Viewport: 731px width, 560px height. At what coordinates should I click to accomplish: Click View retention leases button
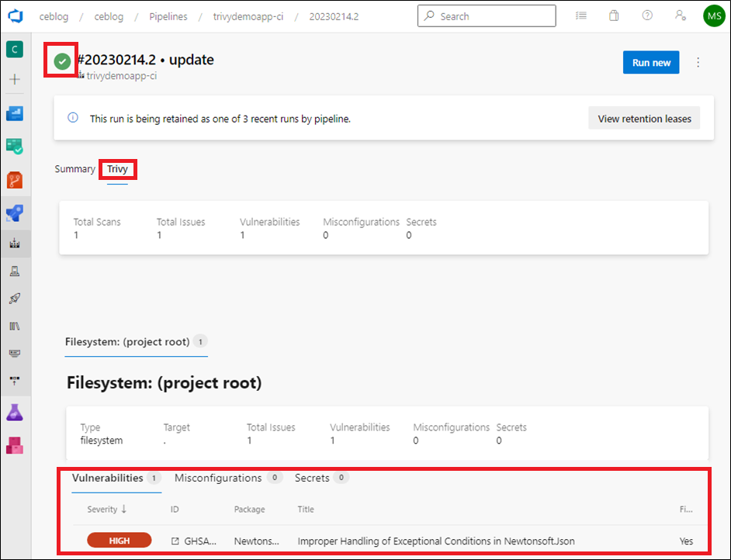click(x=644, y=119)
